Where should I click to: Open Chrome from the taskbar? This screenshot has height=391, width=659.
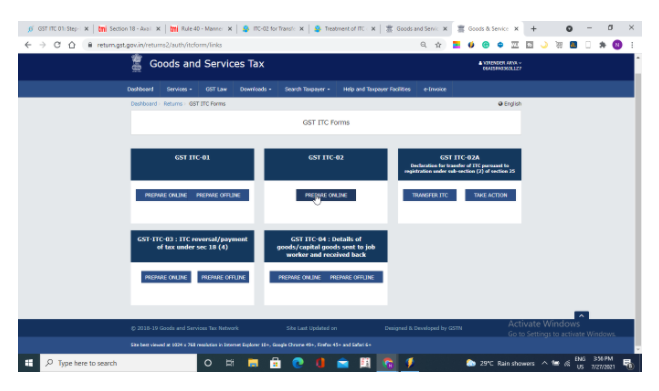coord(387,363)
